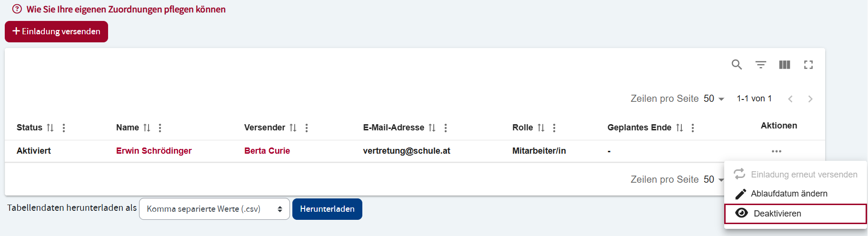Click the show/hide columns icon
The image size is (868, 236).
click(x=785, y=65)
